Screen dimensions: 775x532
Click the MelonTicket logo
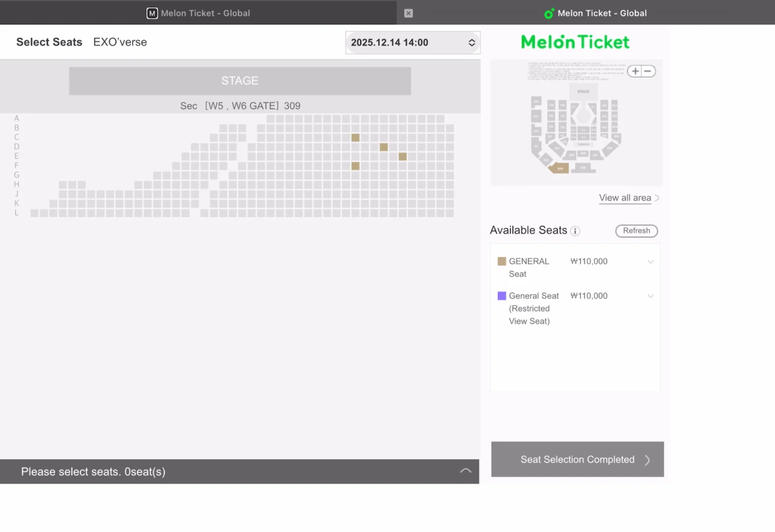[575, 42]
